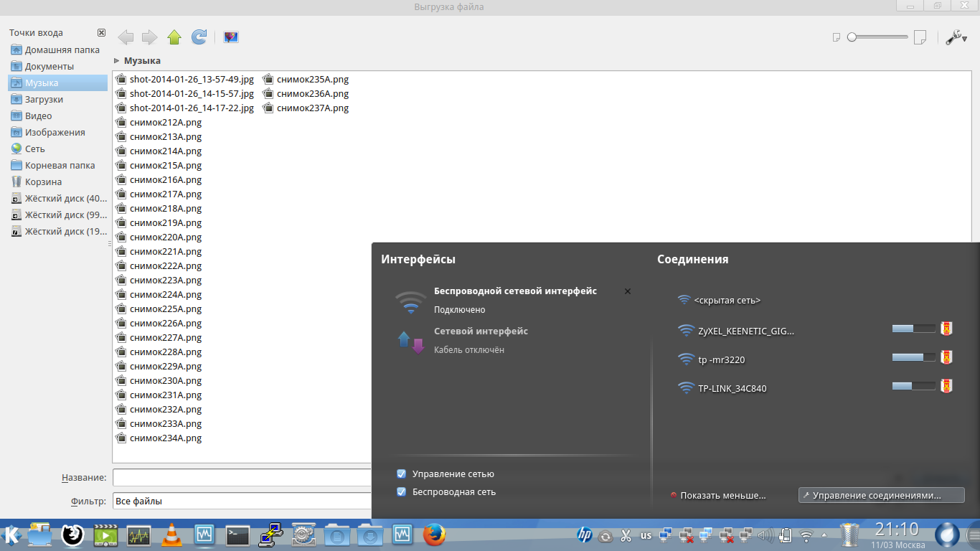The height and width of the screenshot is (551, 980).
Task: Launch file manager from the taskbar
Action: pyautogui.click(x=40, y=534)
